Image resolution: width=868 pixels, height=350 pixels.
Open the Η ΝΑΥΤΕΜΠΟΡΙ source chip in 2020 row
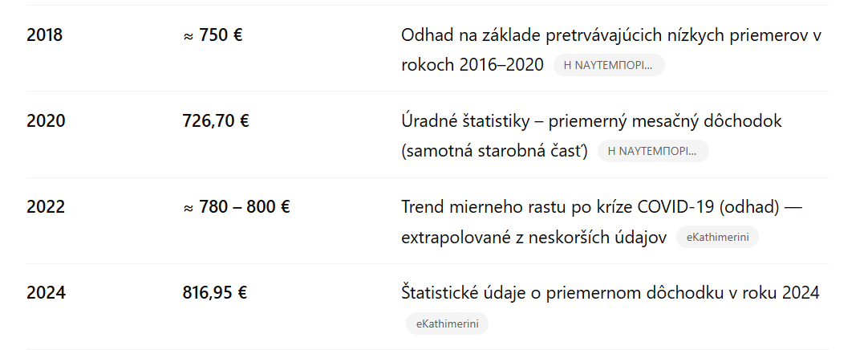652,151
